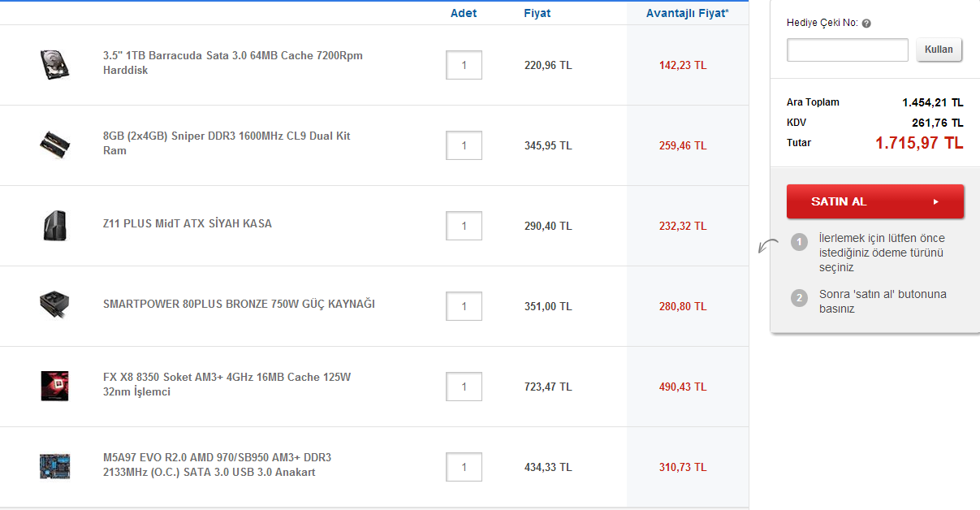Click the KDV label
The width and height of the screenshot is (980, 510).
click(797, 123)
